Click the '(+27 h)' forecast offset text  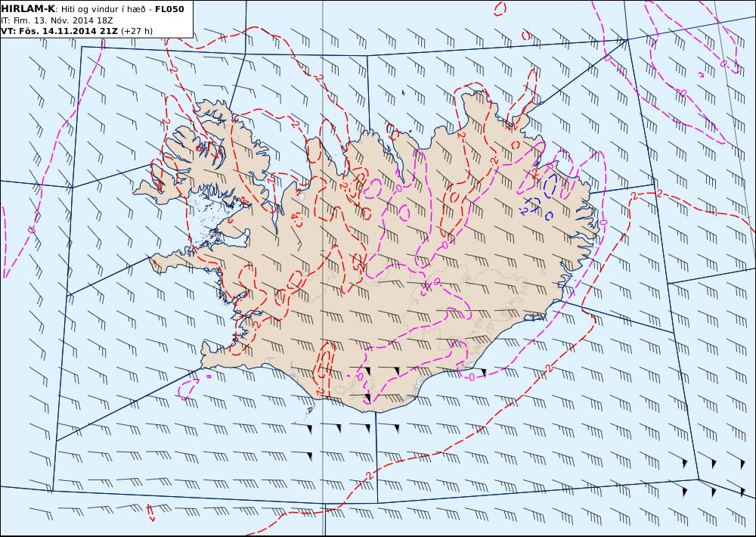pyautogui.click(x=136, y=31)
